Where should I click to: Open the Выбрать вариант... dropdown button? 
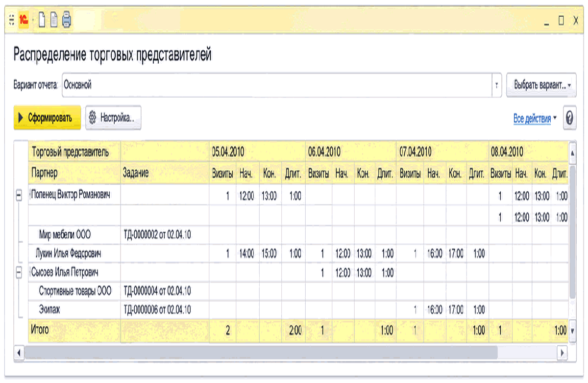click(541, 85)
